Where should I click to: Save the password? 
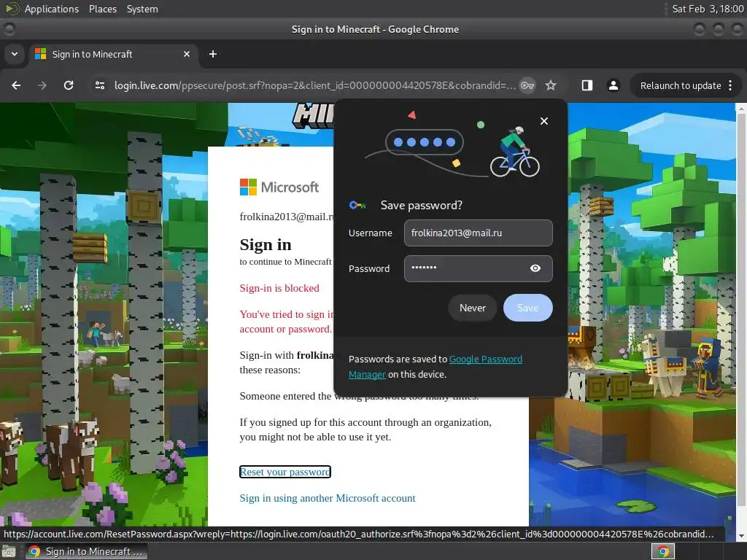click(528, 308)
